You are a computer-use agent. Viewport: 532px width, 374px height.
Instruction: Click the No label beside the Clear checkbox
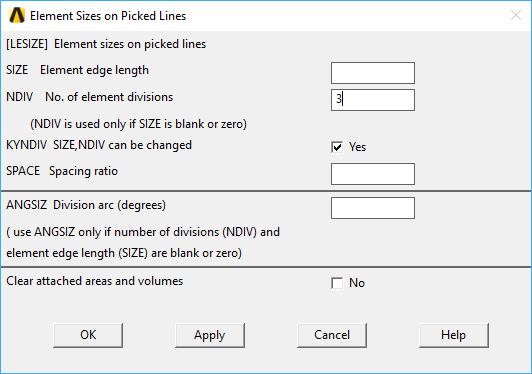coord(357,283)
